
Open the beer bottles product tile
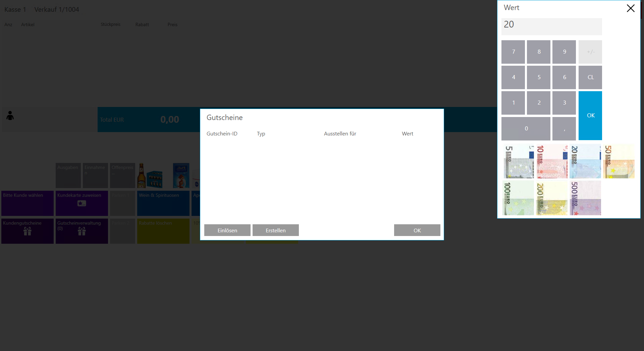[x=150, y=175]
